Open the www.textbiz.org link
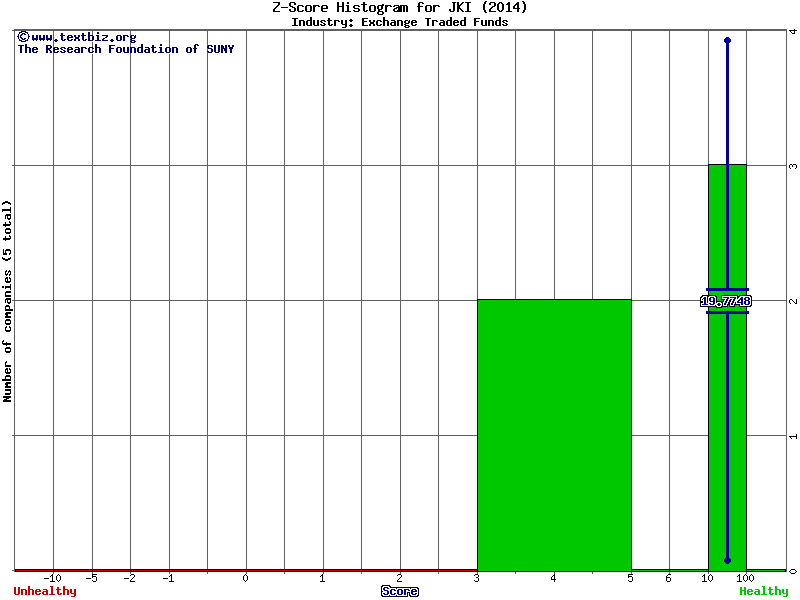Image resolution: width=800 pixels, height=600 pixels. coord(83,37)
